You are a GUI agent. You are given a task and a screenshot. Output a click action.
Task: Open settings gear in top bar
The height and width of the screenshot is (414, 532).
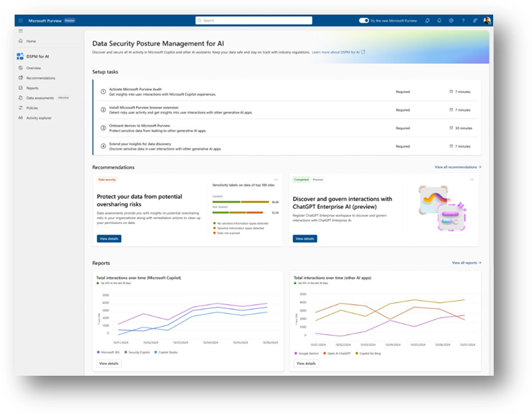(451, 20)
